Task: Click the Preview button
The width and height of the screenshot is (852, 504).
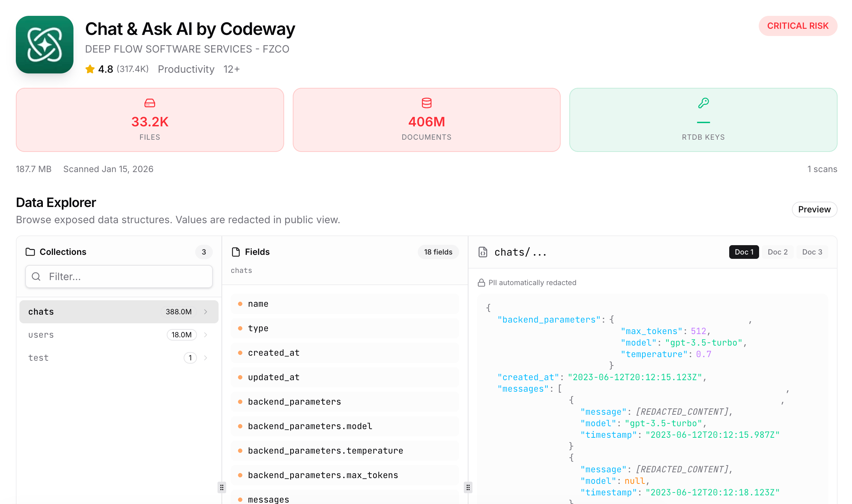Action: coord(814,210)
